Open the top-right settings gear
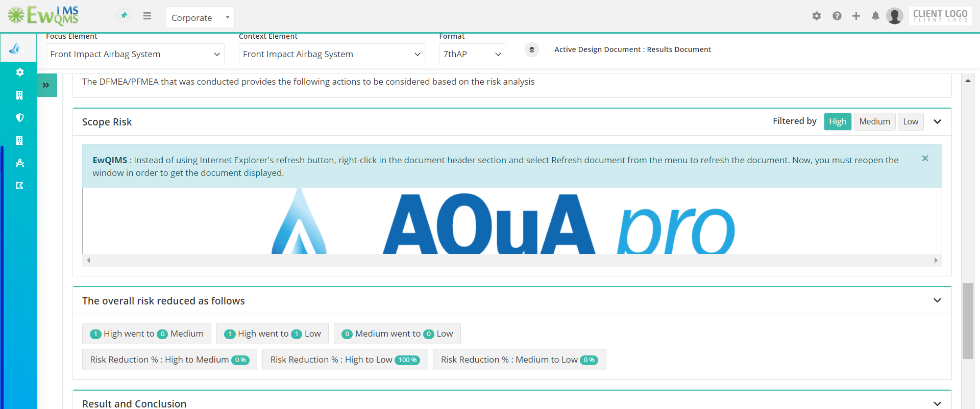Image resolution: width=980 pixels, height=409 pixels. pos(817,16)
